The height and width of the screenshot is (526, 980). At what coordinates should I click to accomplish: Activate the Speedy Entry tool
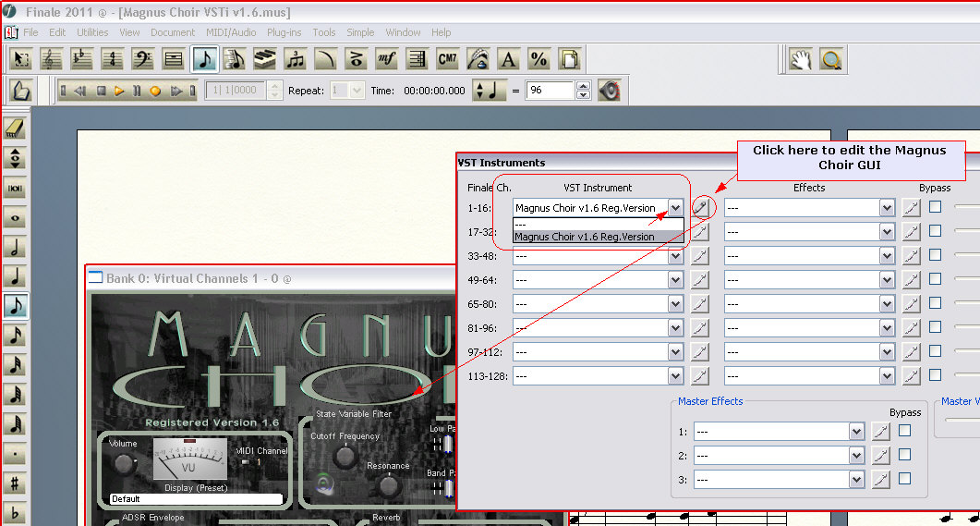click(x=235, y=59)
